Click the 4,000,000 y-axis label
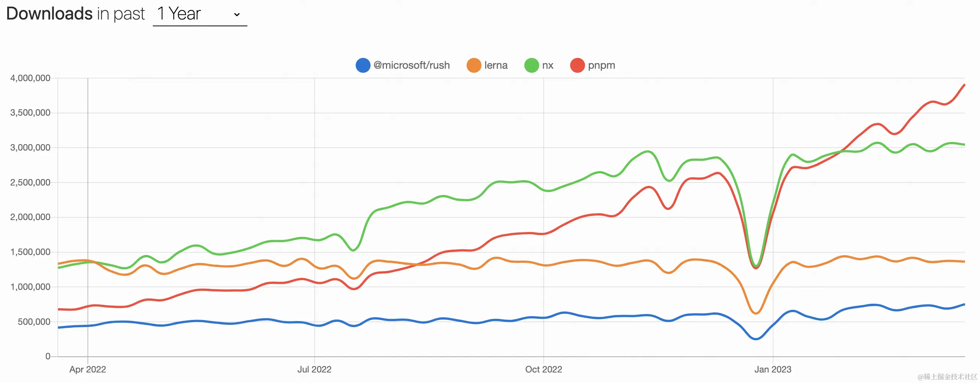 30,78
